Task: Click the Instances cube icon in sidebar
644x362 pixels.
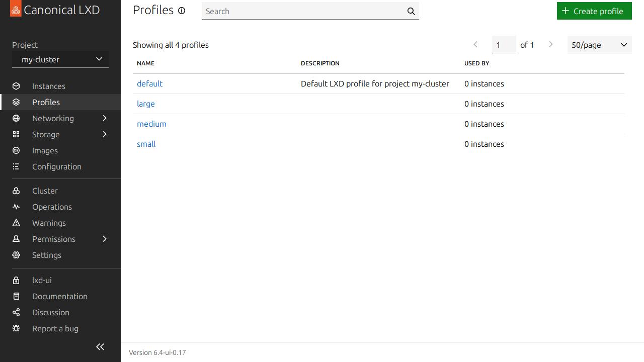Action: (16, 86)
